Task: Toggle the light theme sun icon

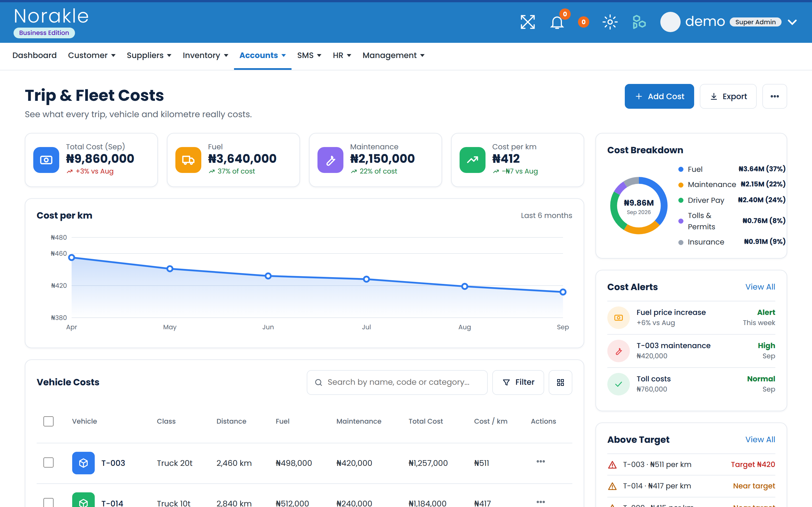Action: click(610, 22)
